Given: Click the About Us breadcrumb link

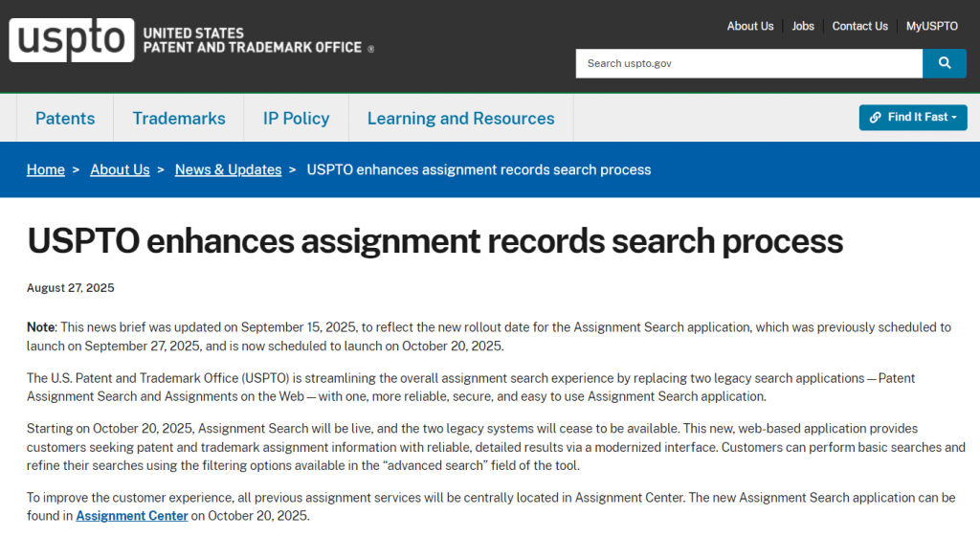Looking at the screenshot, I should coord(120,169).
